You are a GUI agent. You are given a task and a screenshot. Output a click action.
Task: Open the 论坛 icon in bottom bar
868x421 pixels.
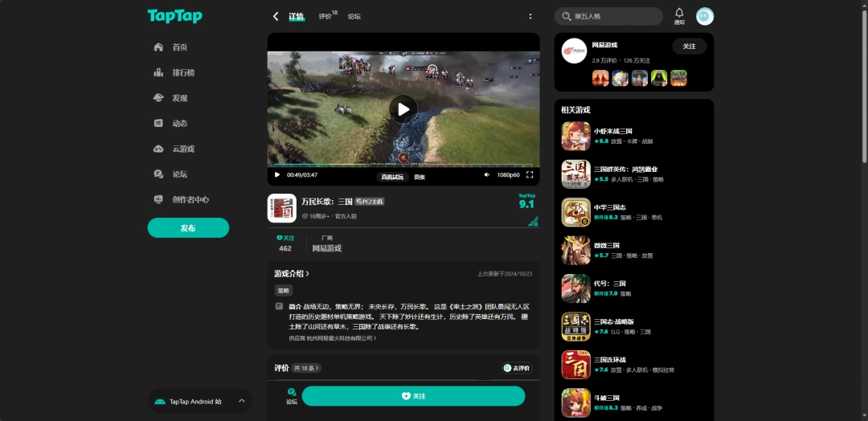tap(292, 395)
